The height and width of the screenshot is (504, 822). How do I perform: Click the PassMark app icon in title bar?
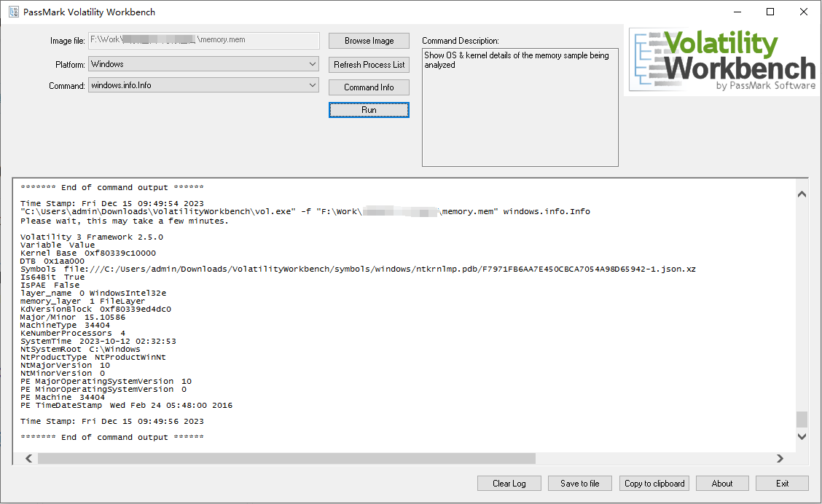click(x=13, y=12)
